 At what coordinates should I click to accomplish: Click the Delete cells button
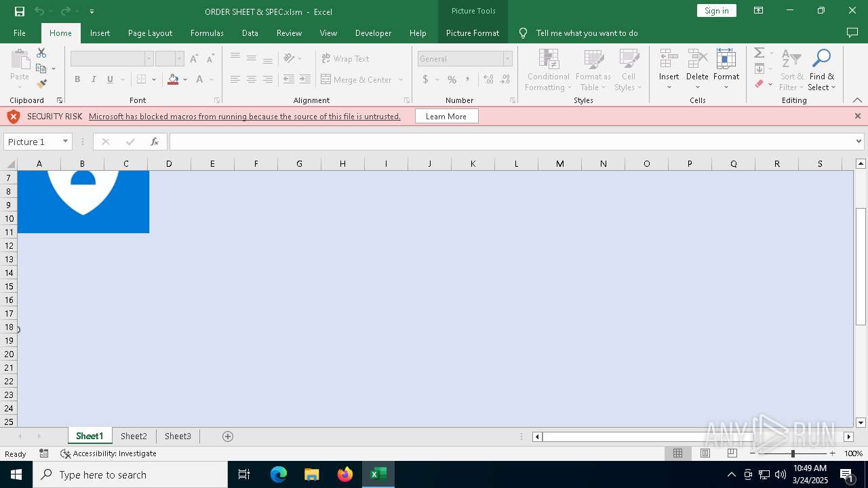click(x=697, y=70)
